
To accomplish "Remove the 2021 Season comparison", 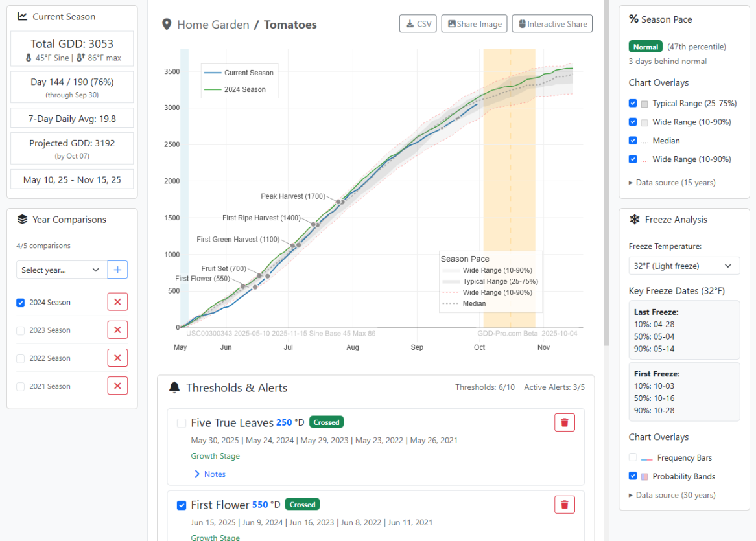I will pos(117,386).
